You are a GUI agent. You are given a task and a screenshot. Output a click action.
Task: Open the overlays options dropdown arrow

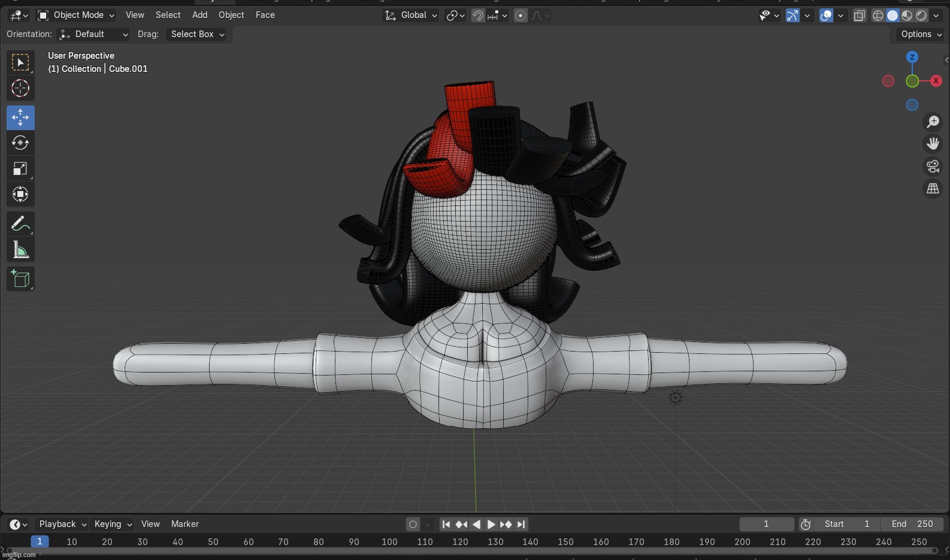[841, 15]
